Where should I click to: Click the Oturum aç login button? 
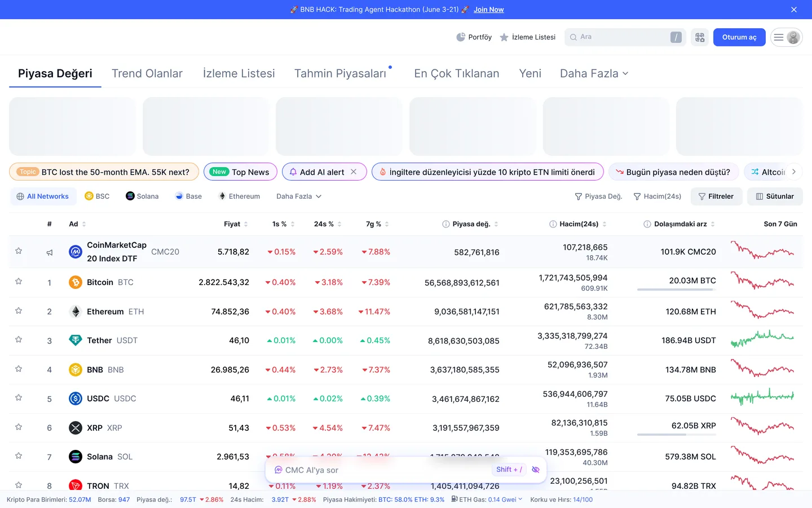[739, 37]
